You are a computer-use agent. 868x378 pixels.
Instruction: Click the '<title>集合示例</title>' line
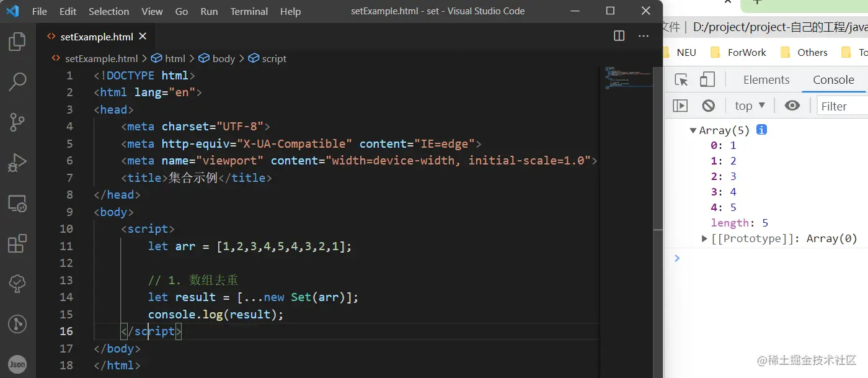[197, 178]
